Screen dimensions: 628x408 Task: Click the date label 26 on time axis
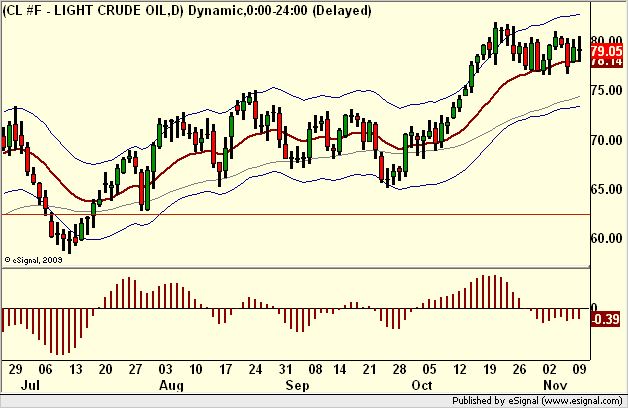519,369
